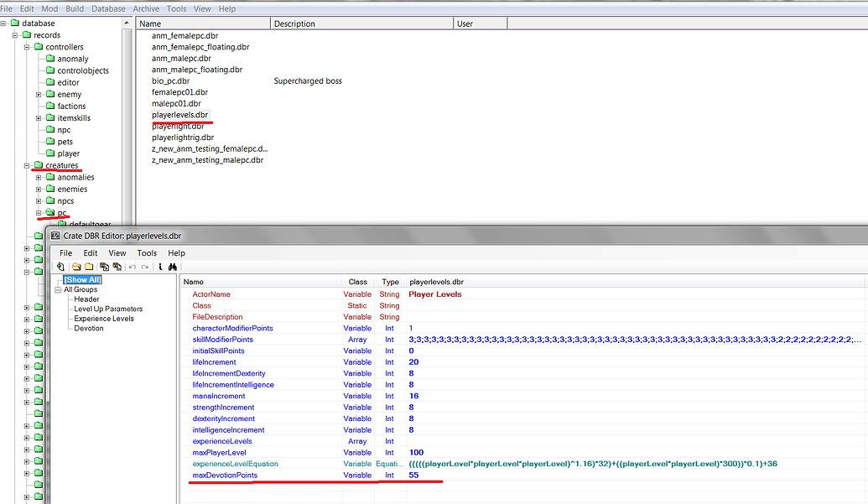Click the open folder icon in DBR toolbar

point(75,267)
